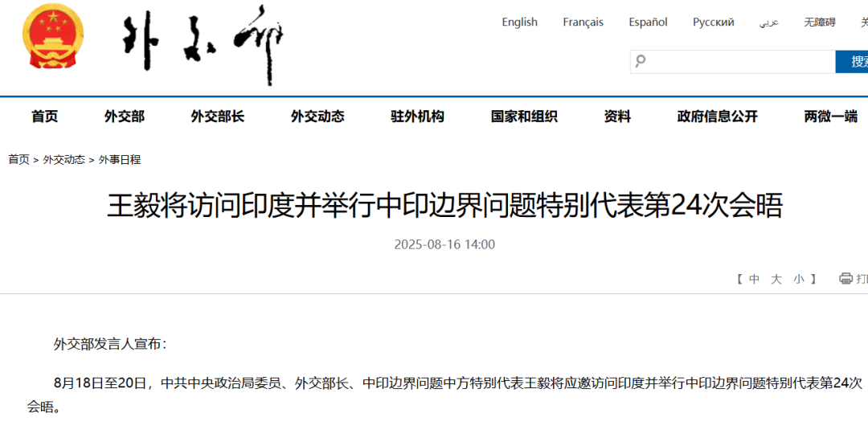Screen dimensions: 868x430
Task: Click the magnifier icon in search box
Action: pyautogui.click(x=641, y=61)
